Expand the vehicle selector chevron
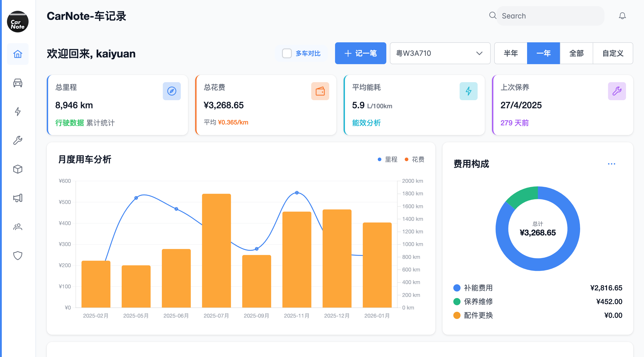The height and width of the screenshot is (357, 644). [479, 53]
